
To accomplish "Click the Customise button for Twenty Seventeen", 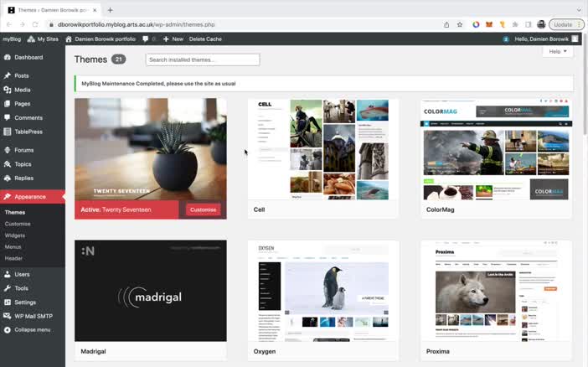I will tap(203, 209).
